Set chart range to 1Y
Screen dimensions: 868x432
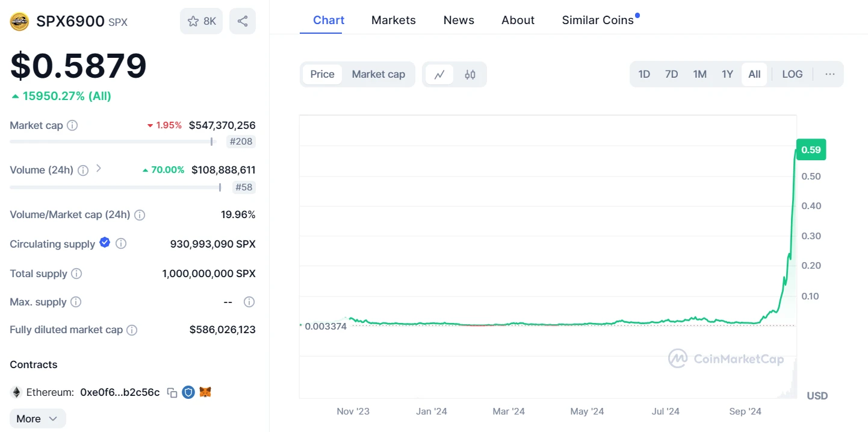click(x=727, y=74)
